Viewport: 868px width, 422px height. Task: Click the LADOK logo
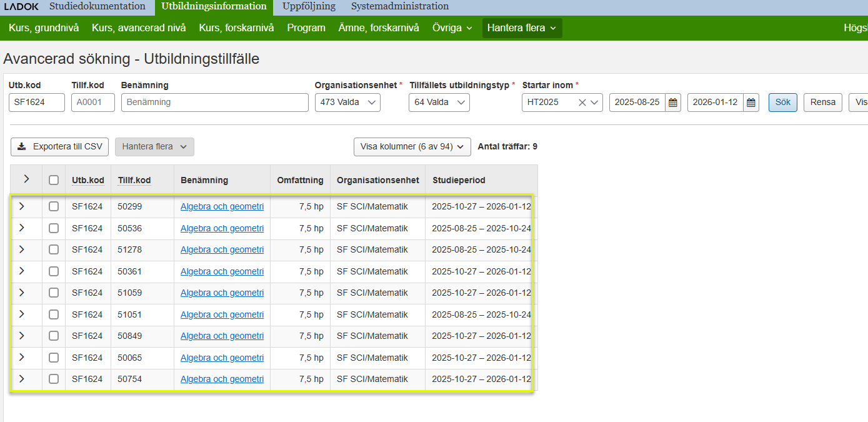pos(21,7)
